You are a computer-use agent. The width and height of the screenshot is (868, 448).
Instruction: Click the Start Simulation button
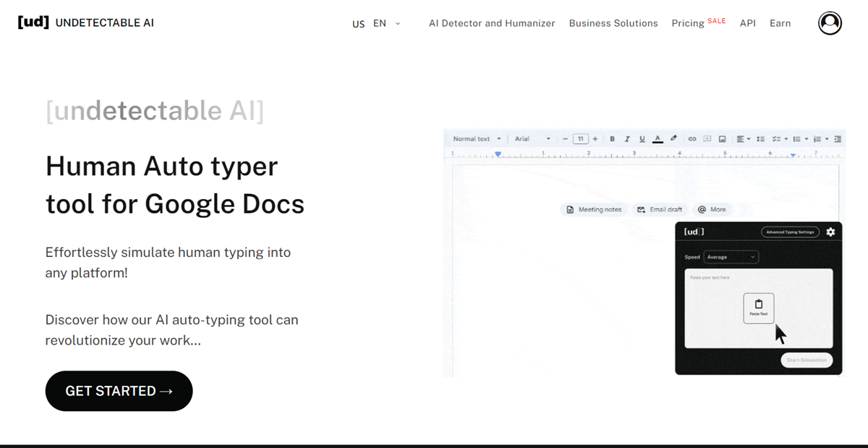pos(807,360)
